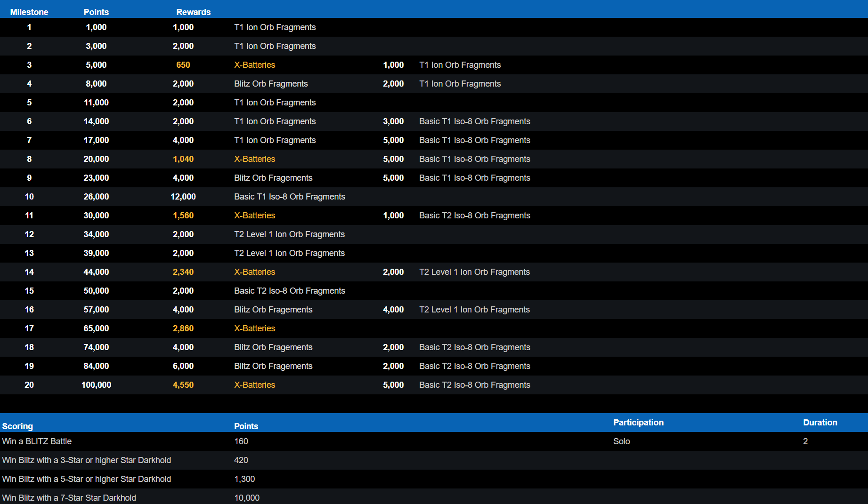Click Blitz Orb Fragements in milestone 16 row

[x=273, y=310]
